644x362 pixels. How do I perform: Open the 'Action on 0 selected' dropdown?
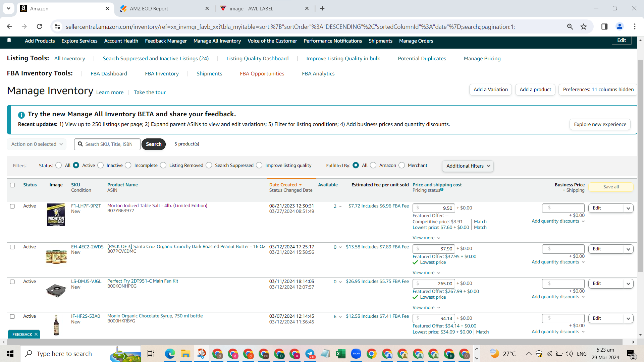37,144
